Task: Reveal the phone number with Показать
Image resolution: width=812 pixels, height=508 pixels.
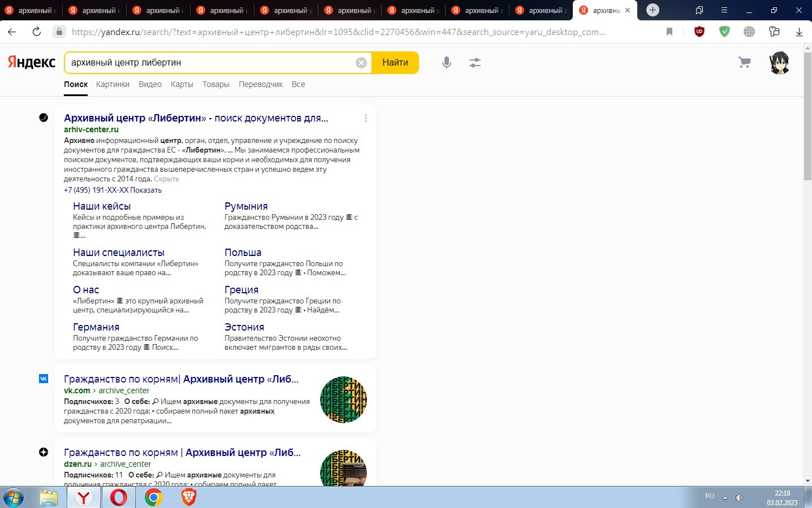Action: (146, 190)
